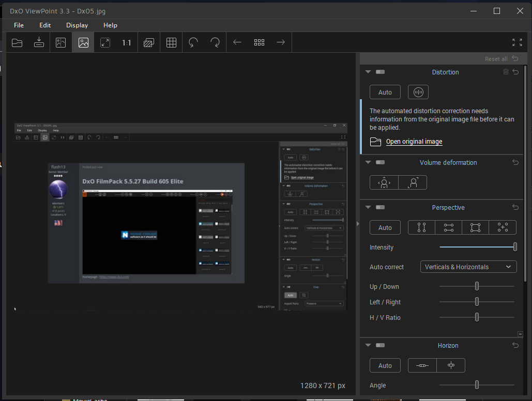Collapse the Horizon panel triangle
The image size is (532, 401).
pyautogui.click(x=368, y=345)
